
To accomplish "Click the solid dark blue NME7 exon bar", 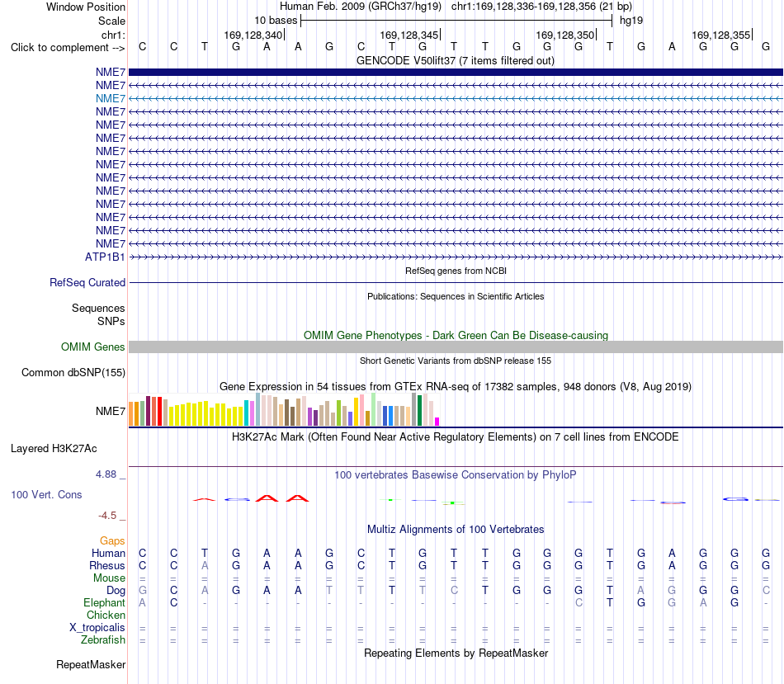I will pos(456,72).
